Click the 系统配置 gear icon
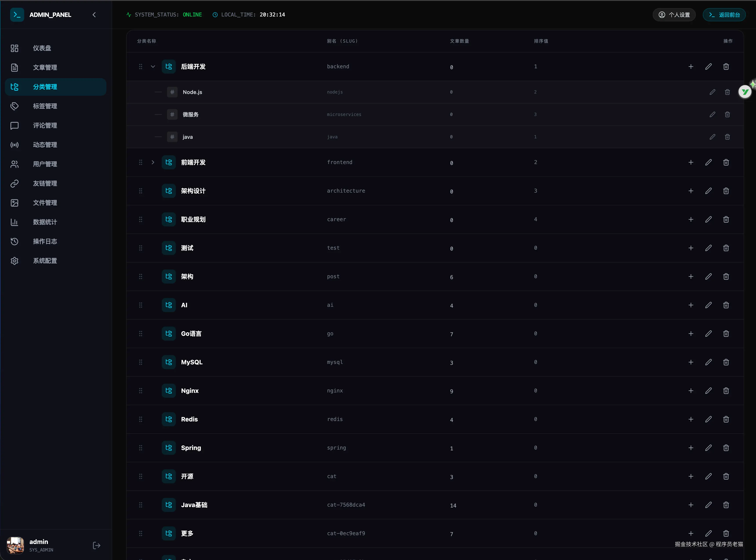 pos(14,261)
